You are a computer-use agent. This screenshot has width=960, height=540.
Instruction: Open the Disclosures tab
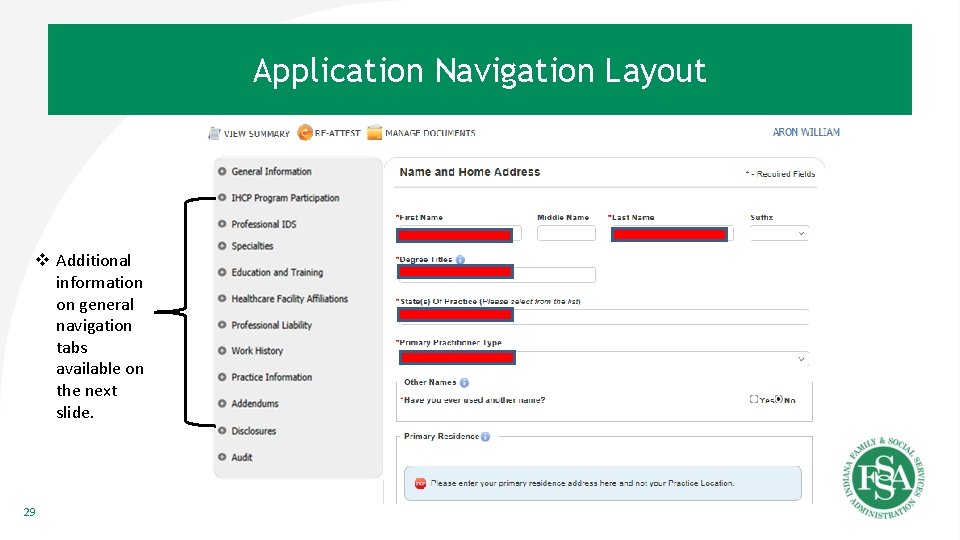pos(253,430)
